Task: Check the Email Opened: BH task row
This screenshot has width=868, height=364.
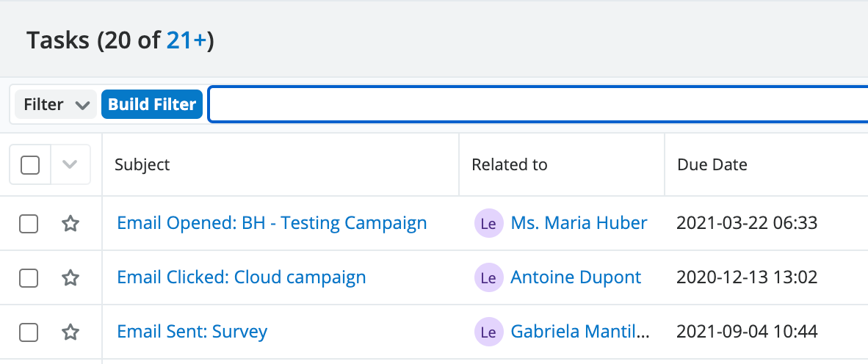Action: 29,224
